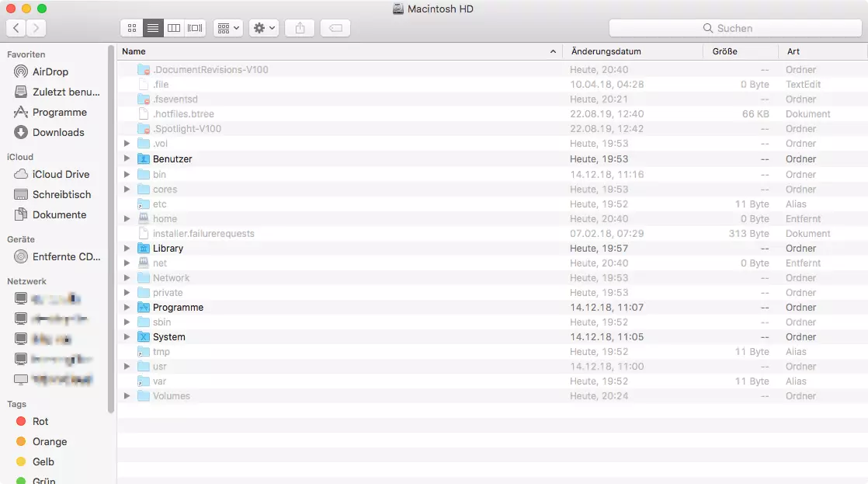Select the Volumes folder name

171,396
